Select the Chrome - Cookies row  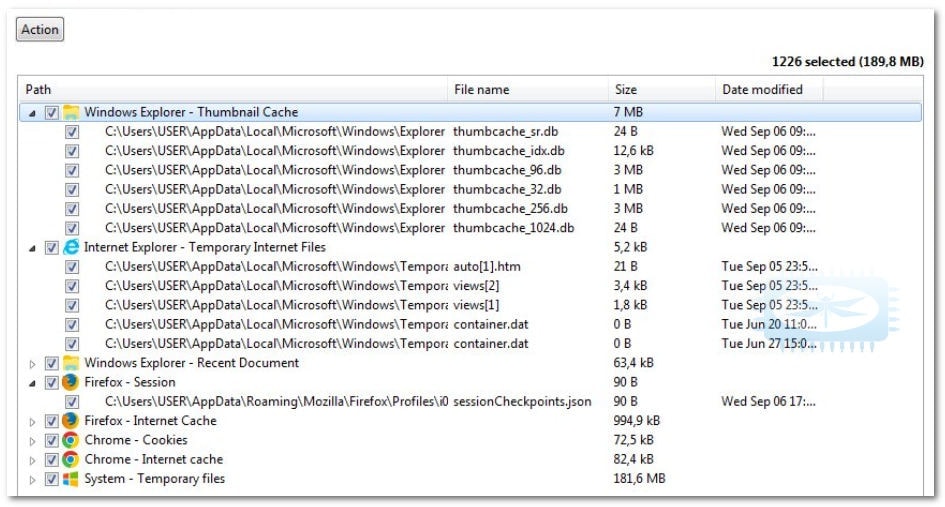point(470,440)
